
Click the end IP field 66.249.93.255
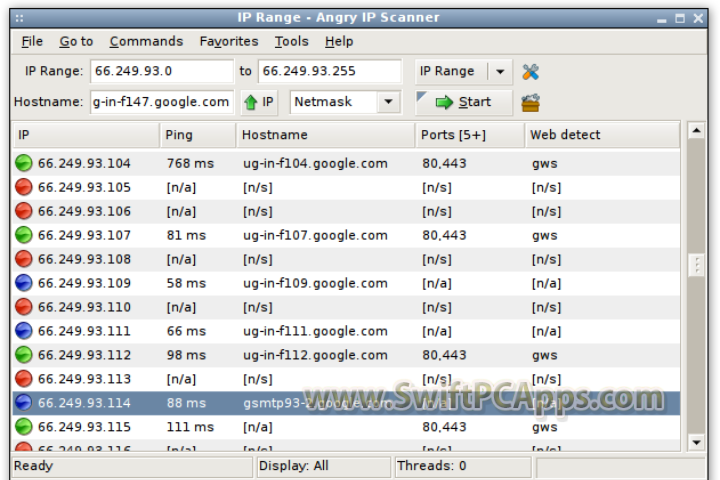click(x=330, y=71)
